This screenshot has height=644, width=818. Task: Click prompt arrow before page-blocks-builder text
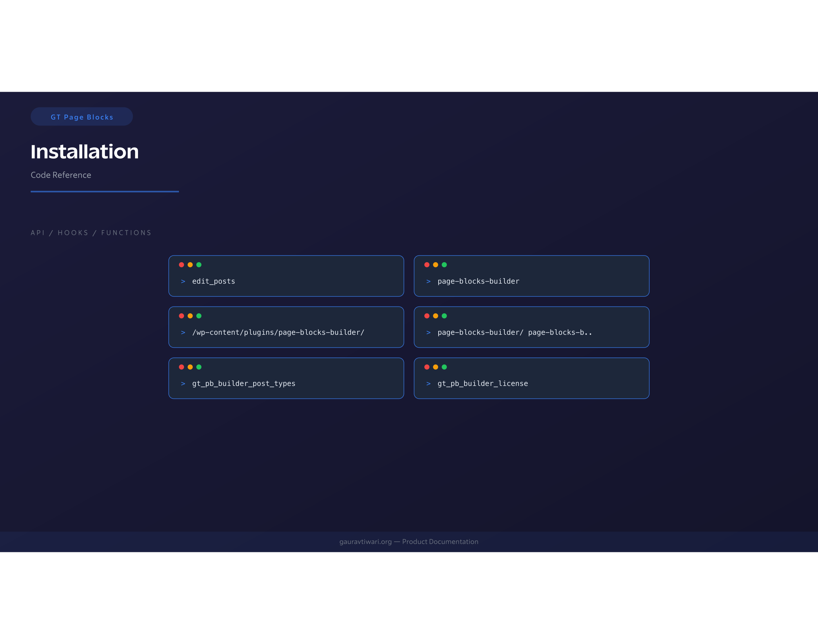pos(428,281)
